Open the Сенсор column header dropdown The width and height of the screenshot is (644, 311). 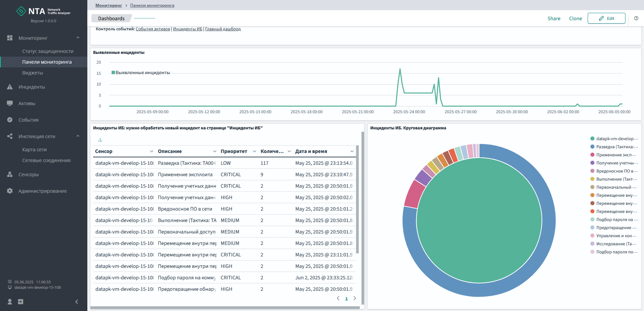151,151
